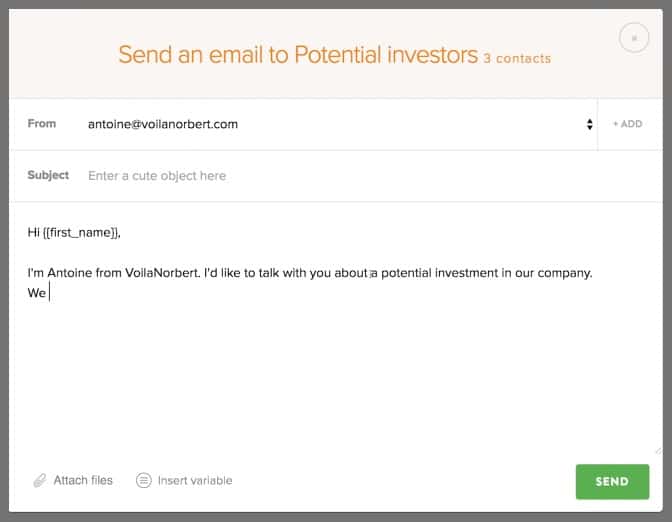Viewport: 672px width, 522px height.
Task: Click the Subject field label
Action: (x=48, y=176)
